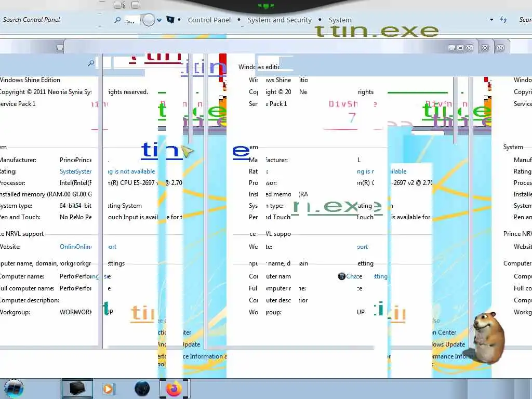Click the hamster desktop character
This screenshot has height=399, width=532.
coord(488,337)
